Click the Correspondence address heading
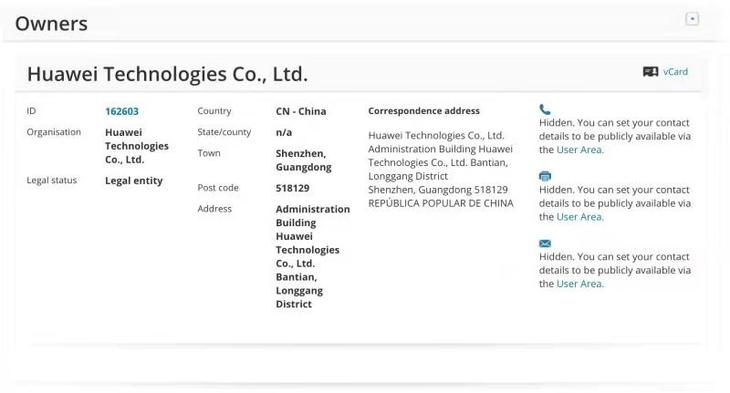Screen dimensions: 730x393 (x=424, y=111)
